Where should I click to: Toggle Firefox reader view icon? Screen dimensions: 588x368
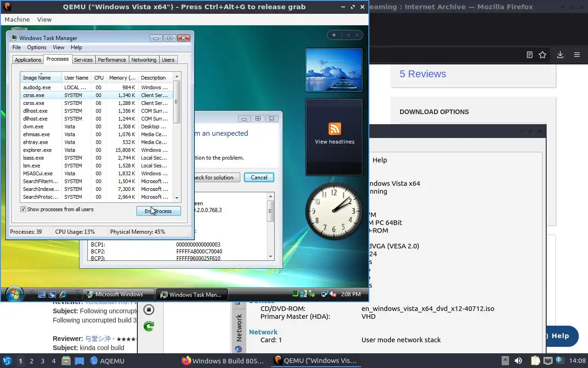click(529, 55)
